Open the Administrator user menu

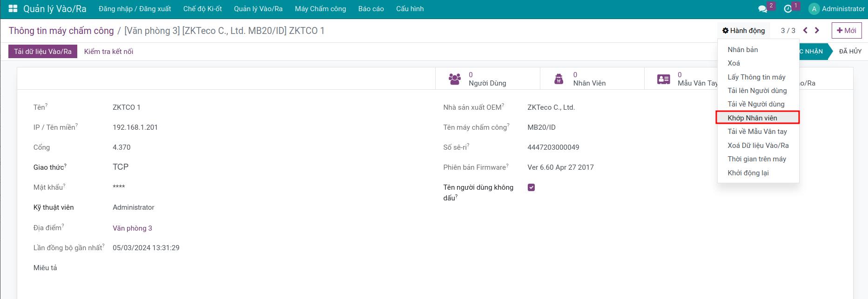[x=837, y=9]
